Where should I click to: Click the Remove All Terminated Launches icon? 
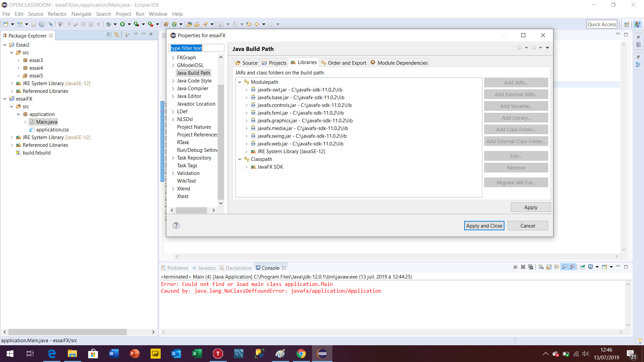(x=531, y=267)
